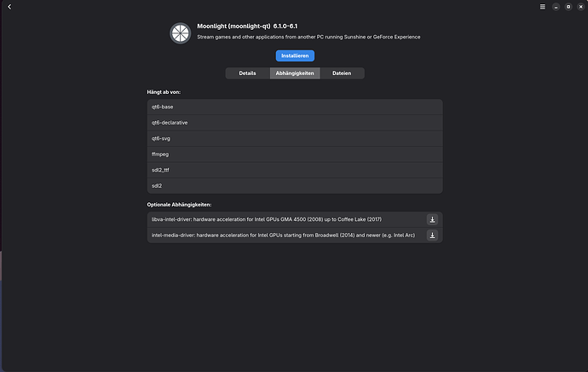Open the qt6-base dependency
Screen dimensions: 588x372
(295, 107)
